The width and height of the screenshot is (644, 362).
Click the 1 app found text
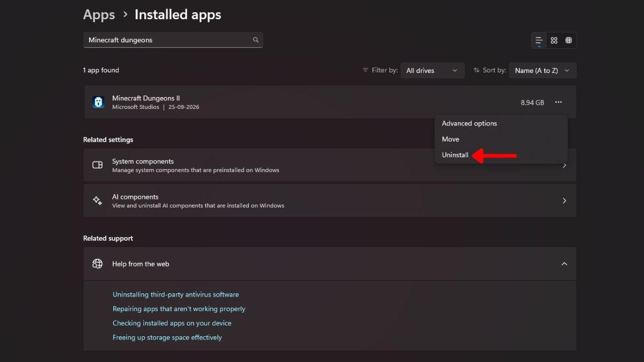click(101, 70)
